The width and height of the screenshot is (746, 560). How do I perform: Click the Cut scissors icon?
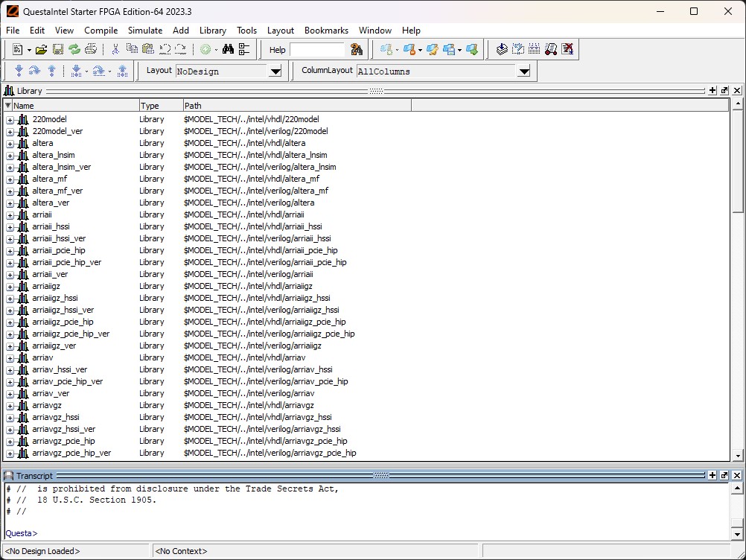(x=115, y=49)
